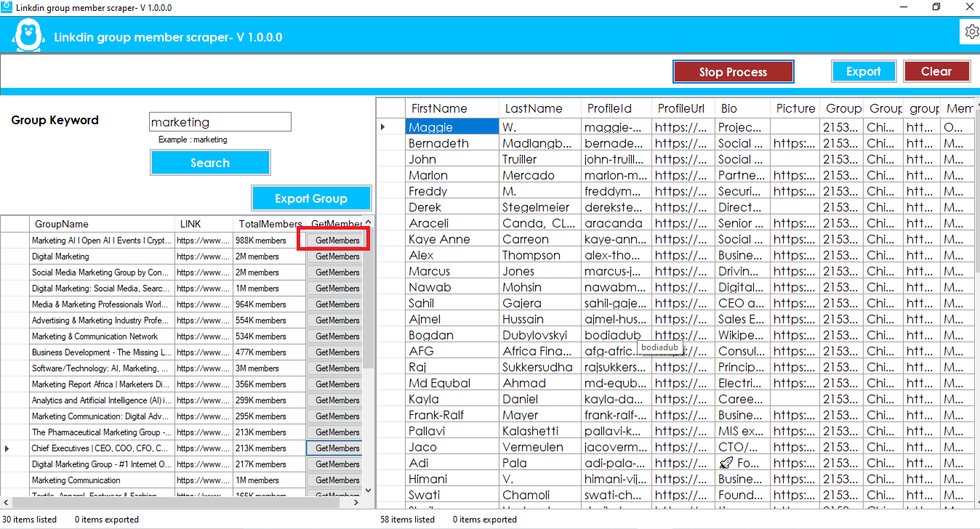Select 'Dubylovskyi' last name cell
980x529 pixels.
pyautogui.click(x=540, y=335)
